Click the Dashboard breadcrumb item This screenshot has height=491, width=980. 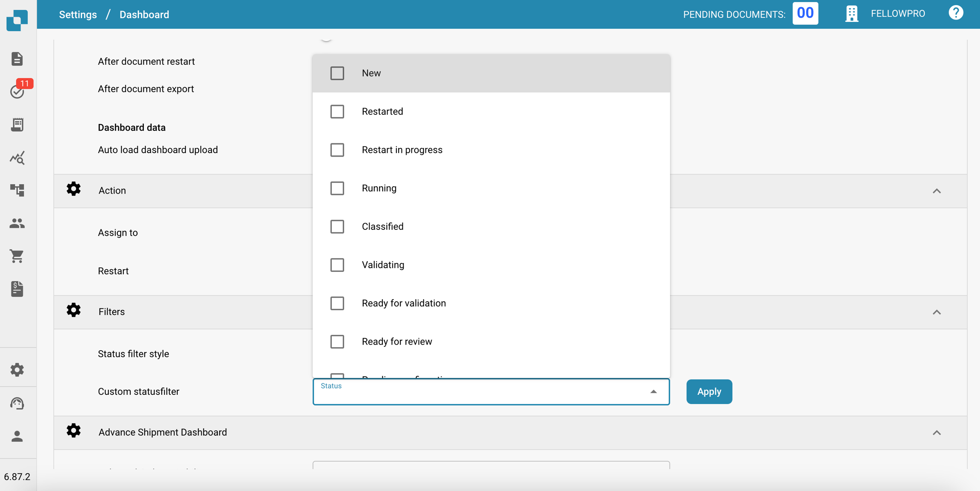(x=144, y=14)
